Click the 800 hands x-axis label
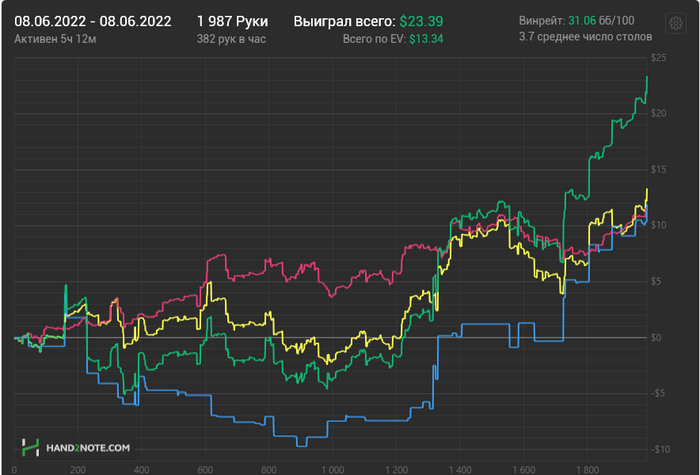Image resolution: width=700 pixels, height=475 pixels. (x=269, y=470)
